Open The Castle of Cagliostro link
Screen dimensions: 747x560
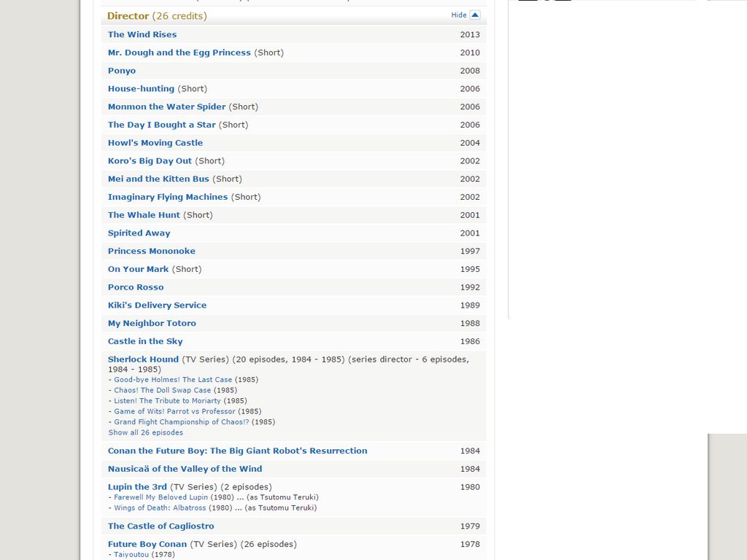point(160,526)
